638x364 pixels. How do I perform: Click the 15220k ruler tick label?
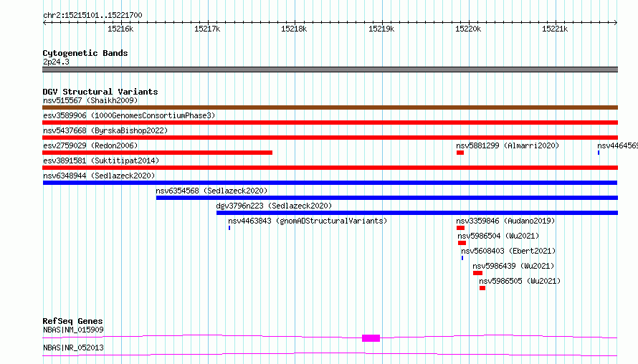coord(468,29)
